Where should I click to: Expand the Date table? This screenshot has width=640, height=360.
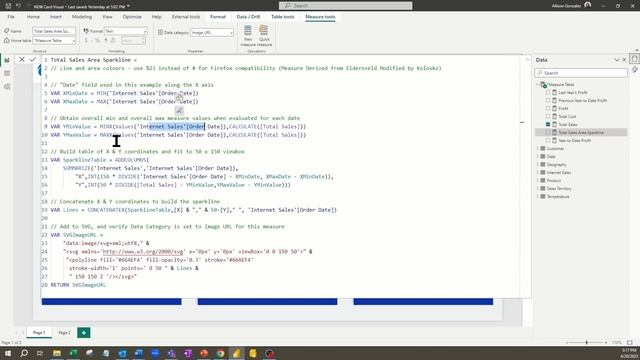click(x=538, y=156)
